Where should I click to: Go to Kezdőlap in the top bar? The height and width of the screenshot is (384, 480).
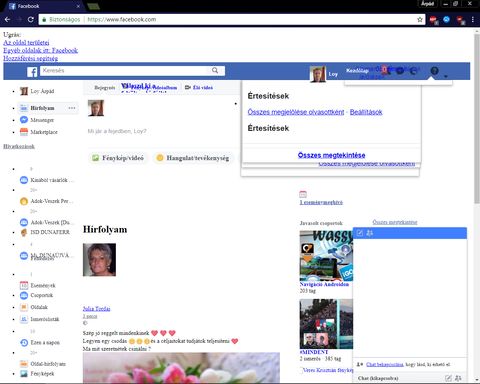(357, 71)
